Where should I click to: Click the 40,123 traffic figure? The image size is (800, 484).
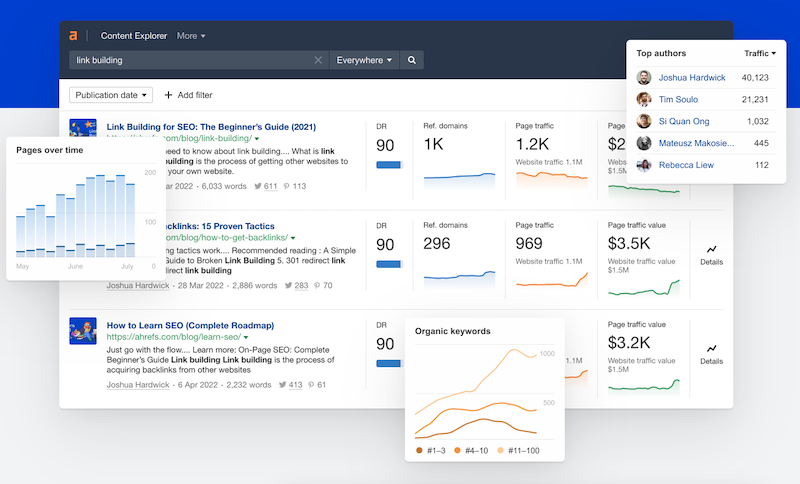(x=755, y=78)
